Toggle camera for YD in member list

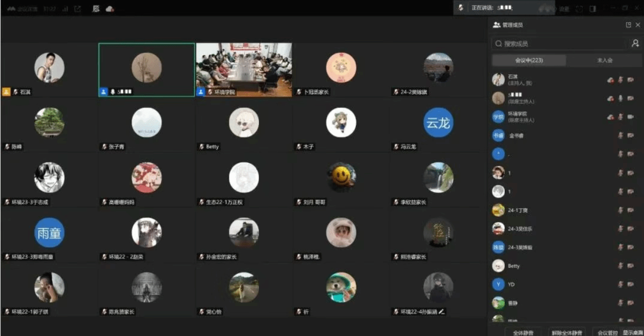(x=630, y=284)
